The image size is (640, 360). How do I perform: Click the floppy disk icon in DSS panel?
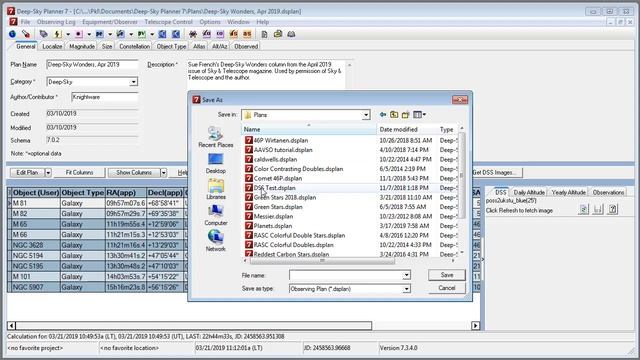click(x=598, y=209)
